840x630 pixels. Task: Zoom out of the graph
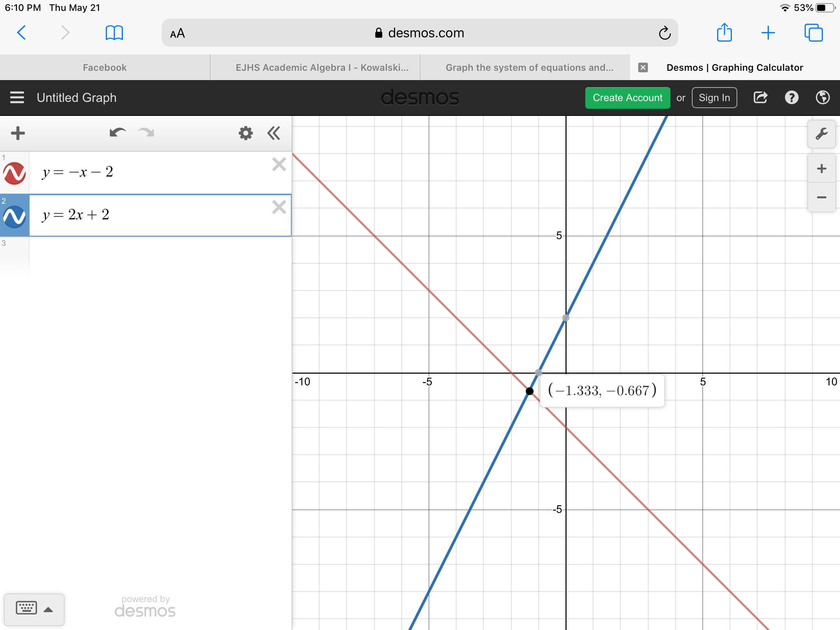821,198
